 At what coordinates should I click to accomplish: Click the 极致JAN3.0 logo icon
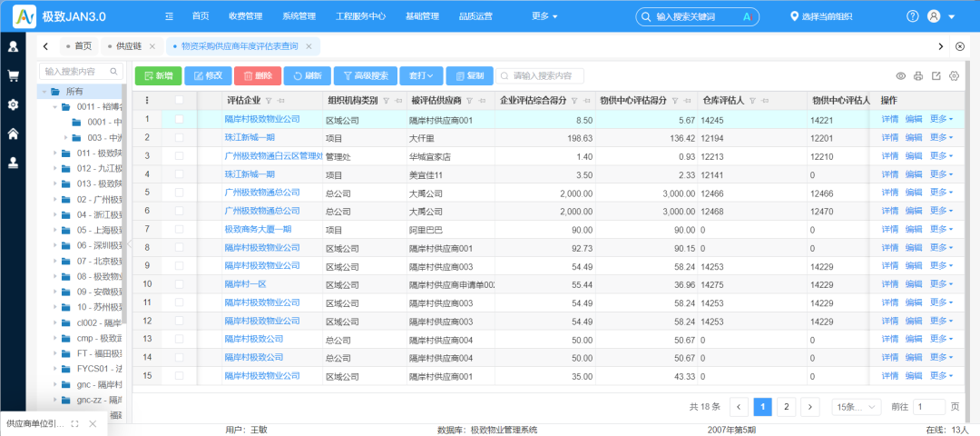pos(24,16)
